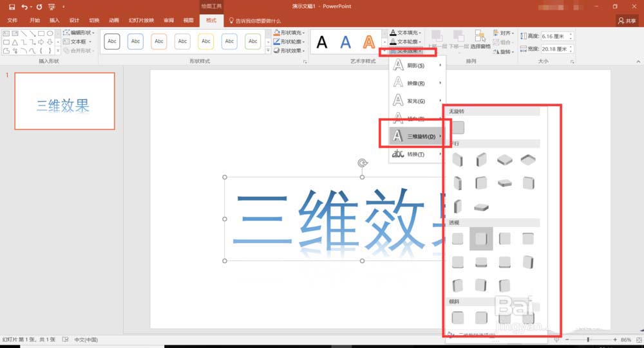Start slideshow from beginning via quick access icon
This screenshot has height=348, width=644.
[x=52, y=7]
